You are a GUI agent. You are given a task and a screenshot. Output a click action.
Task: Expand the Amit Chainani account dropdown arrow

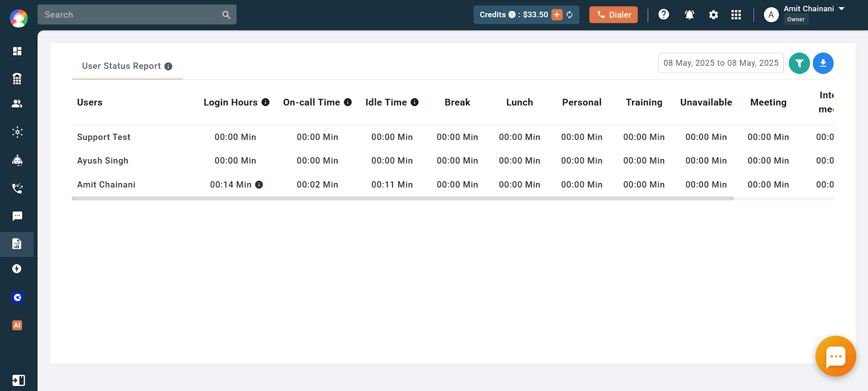pyautogui.click(x=841, y=9)
